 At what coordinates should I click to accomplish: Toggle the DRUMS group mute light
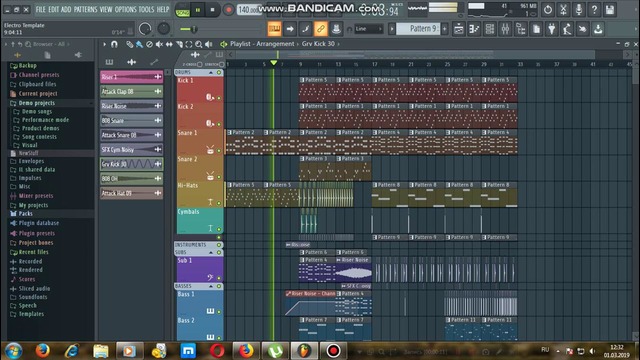click(x=219, y=72)
